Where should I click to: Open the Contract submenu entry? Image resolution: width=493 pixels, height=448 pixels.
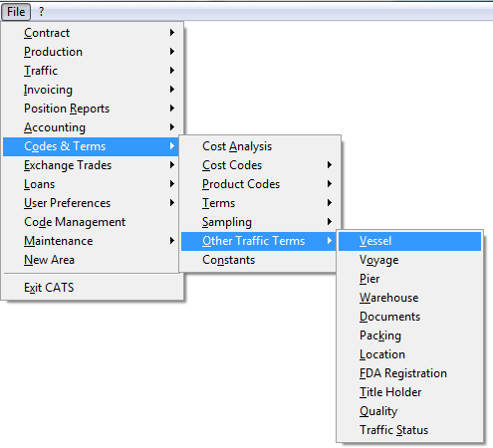click(92, 33)
